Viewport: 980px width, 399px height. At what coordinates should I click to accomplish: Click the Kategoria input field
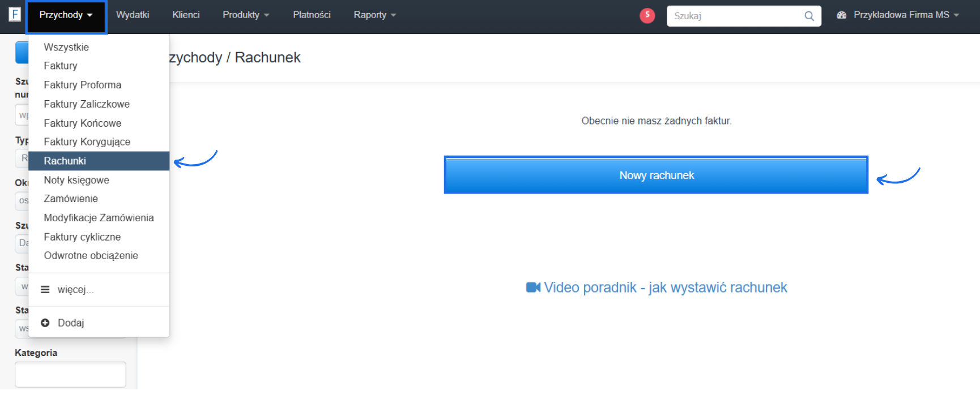pyautogui.click(x=70, y=375)
